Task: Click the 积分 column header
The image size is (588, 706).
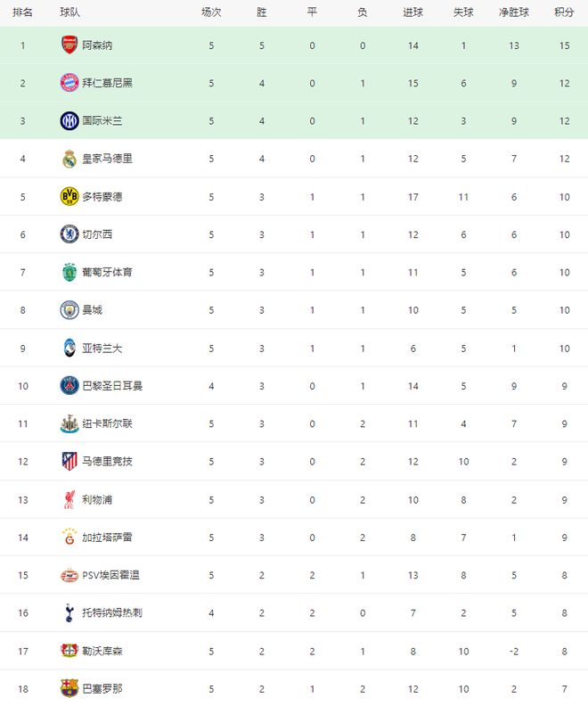Action: pyautogui.click(x=564, y=12)
